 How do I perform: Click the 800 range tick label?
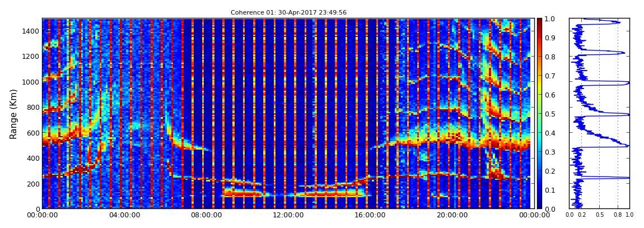pos(32,107)
